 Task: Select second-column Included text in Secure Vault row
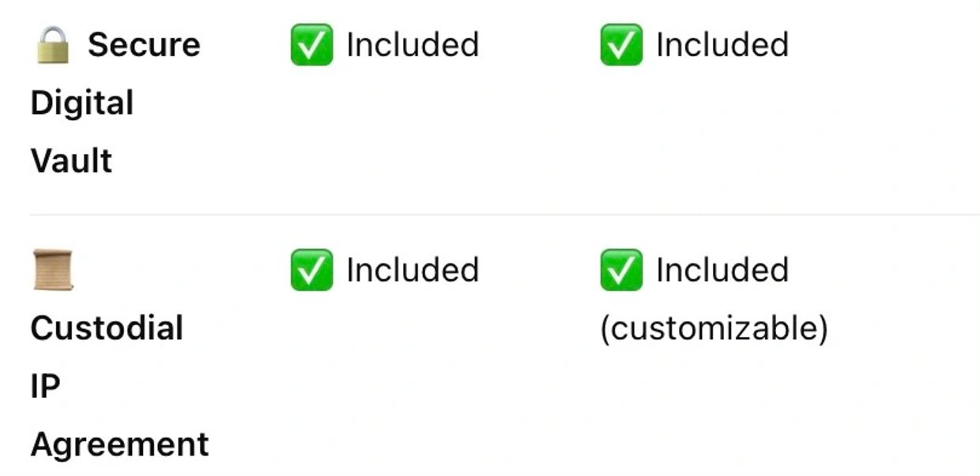pyautogui.click(x=722, y=45)
